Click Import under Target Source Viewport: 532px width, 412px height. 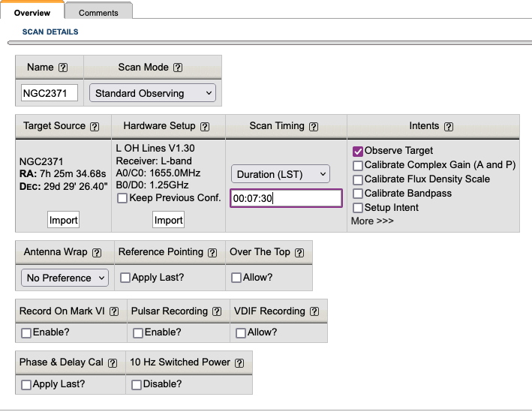pyautogui.click(x=63, y=220)
